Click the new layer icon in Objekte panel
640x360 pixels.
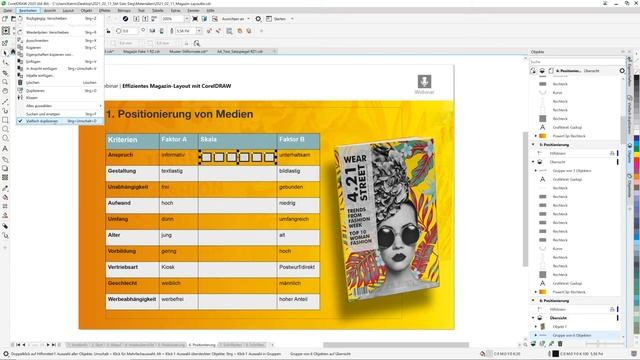pos(533,344)
